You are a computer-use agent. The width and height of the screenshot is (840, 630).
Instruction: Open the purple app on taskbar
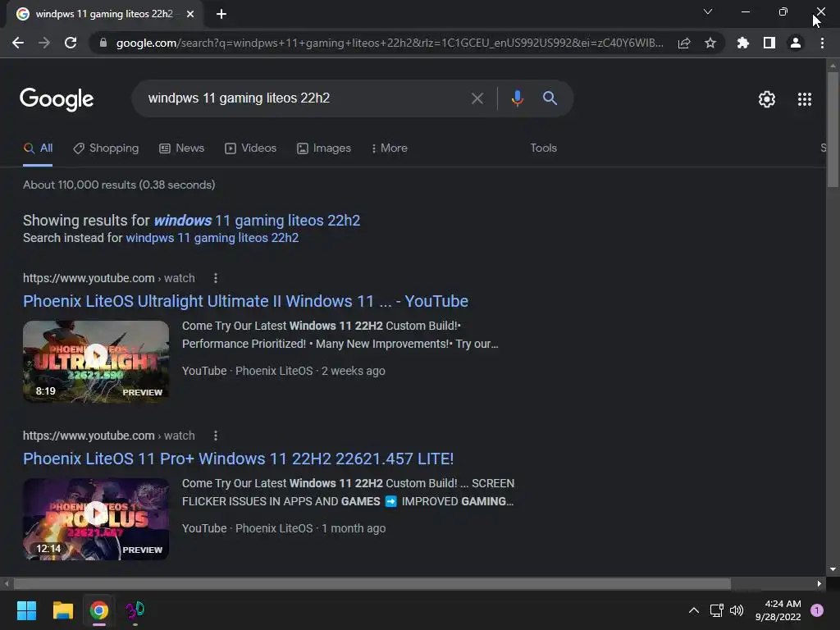(x=135, y=610)
